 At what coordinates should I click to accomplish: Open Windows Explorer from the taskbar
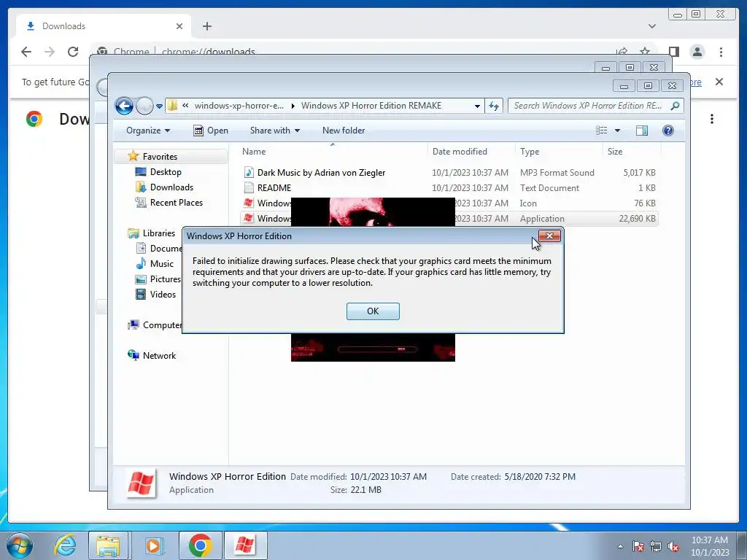tap(108, 545)
